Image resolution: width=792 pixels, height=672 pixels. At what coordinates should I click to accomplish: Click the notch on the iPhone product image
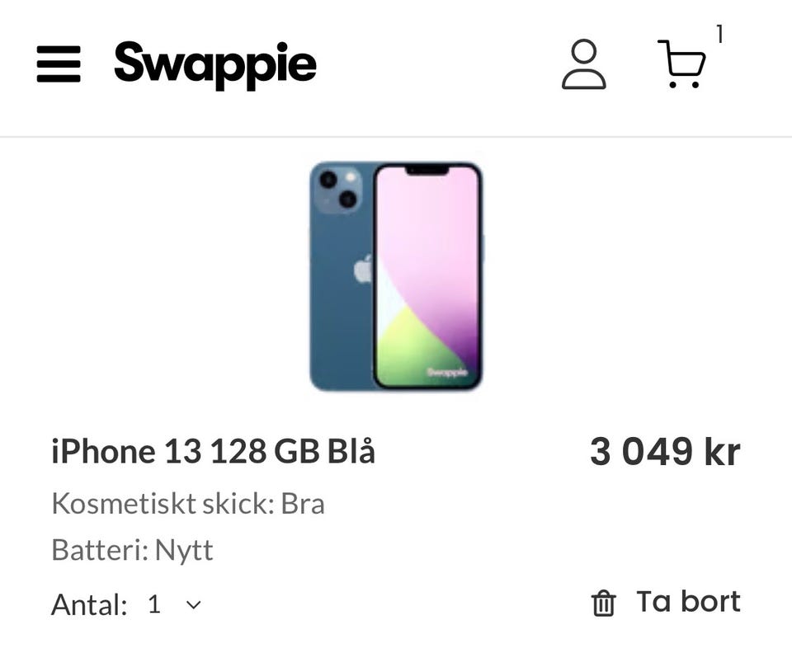427,169
